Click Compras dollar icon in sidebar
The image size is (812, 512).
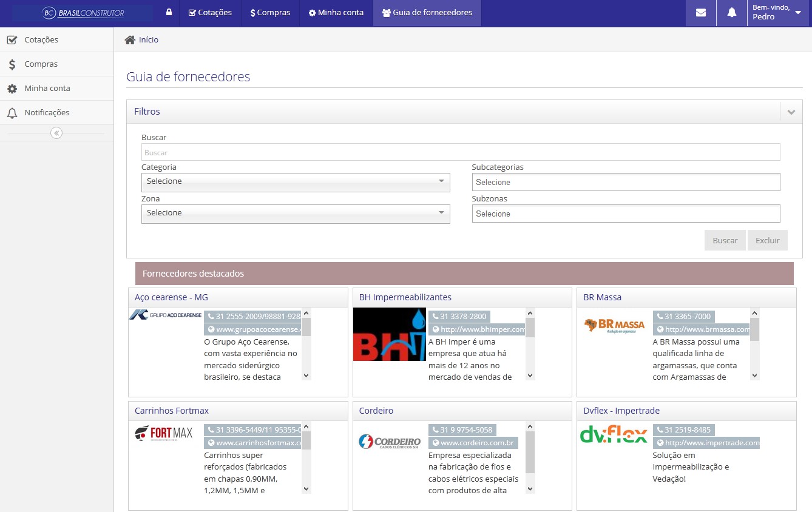pos(12,64)
